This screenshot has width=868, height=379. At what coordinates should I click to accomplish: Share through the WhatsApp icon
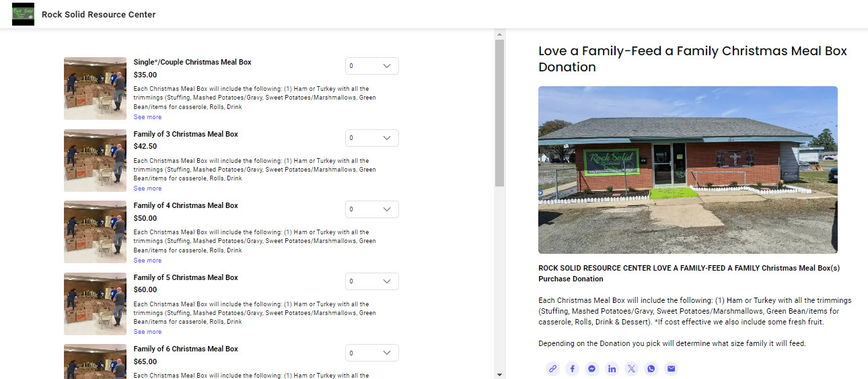651,368
